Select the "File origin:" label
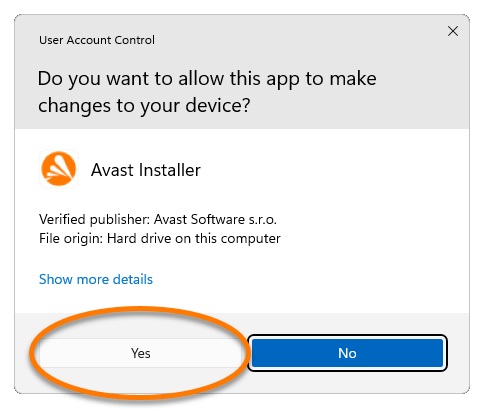 click(71, 239)
